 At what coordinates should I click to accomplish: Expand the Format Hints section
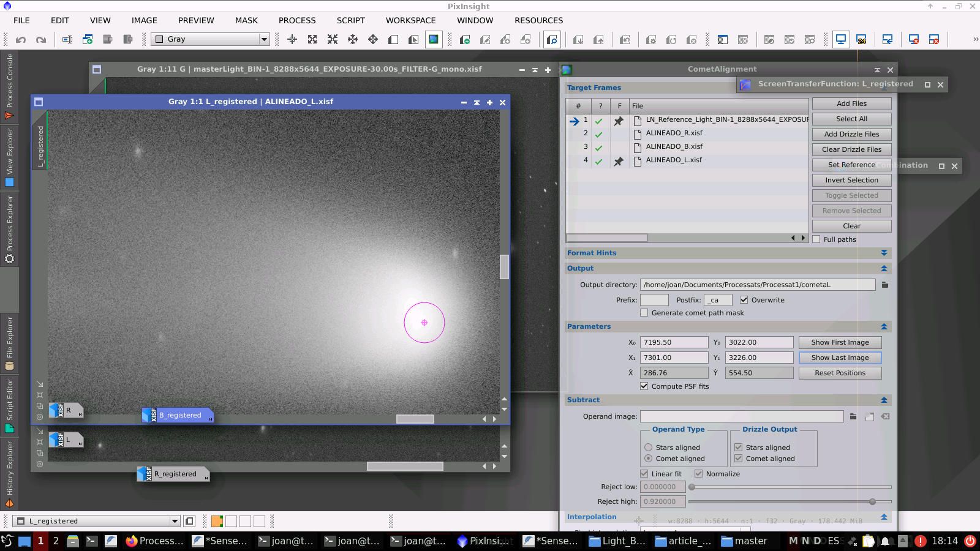pyautogui.click(x=884, y=253)
